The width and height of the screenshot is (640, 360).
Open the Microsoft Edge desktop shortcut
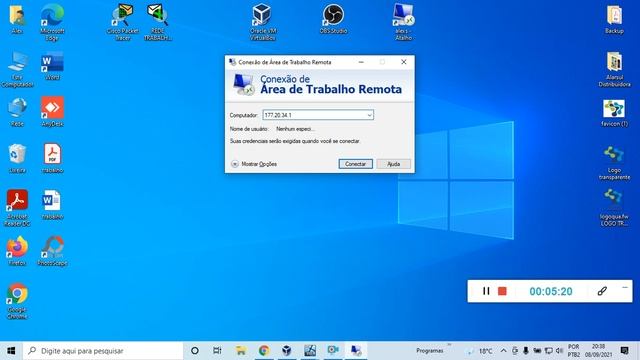coord(52,22)
